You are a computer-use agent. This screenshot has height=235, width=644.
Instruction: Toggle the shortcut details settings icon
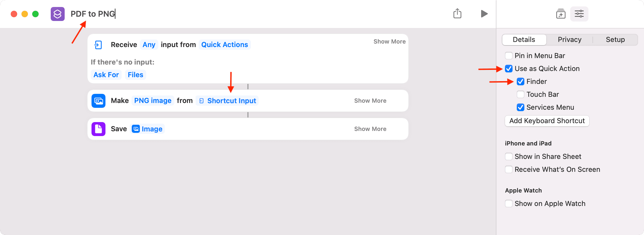(579, 14)
